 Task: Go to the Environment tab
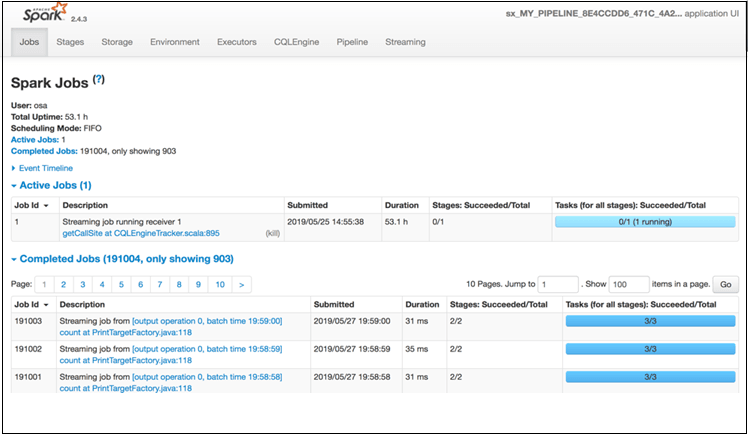point(175,42)
